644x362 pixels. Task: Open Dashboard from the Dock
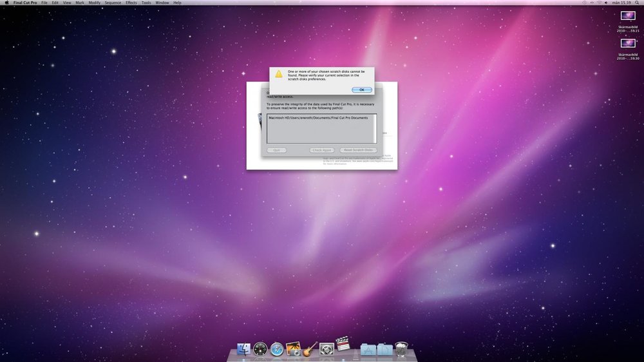coord(261,349)
